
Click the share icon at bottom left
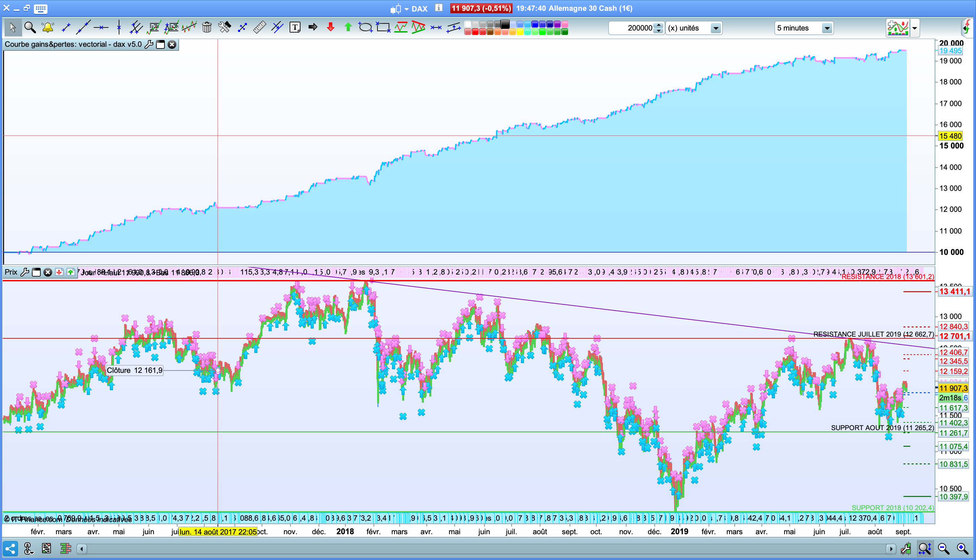(11, 548)
